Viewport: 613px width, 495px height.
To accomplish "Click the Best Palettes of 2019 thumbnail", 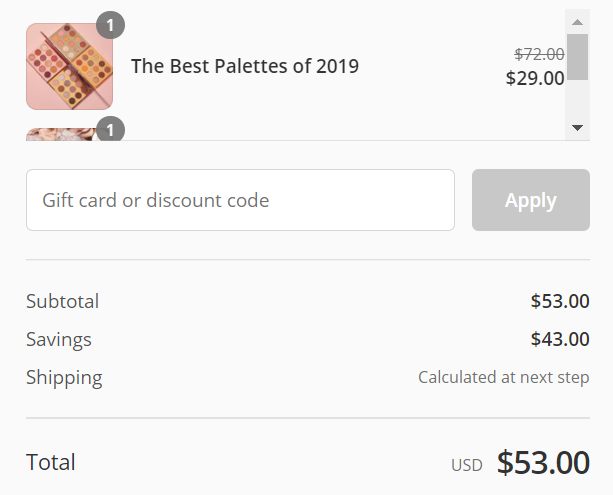I will click(x=70, y=66).
